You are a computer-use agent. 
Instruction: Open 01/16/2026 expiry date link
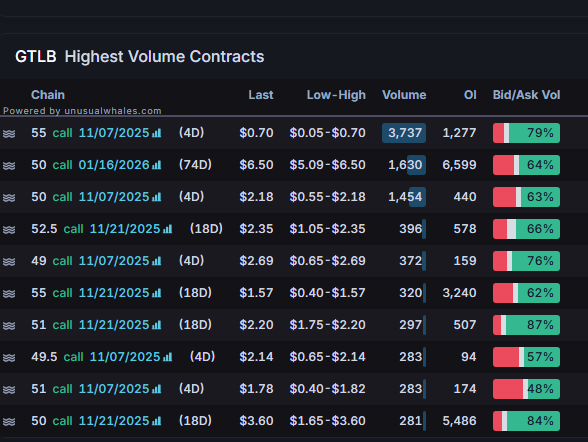pos(114,165)
